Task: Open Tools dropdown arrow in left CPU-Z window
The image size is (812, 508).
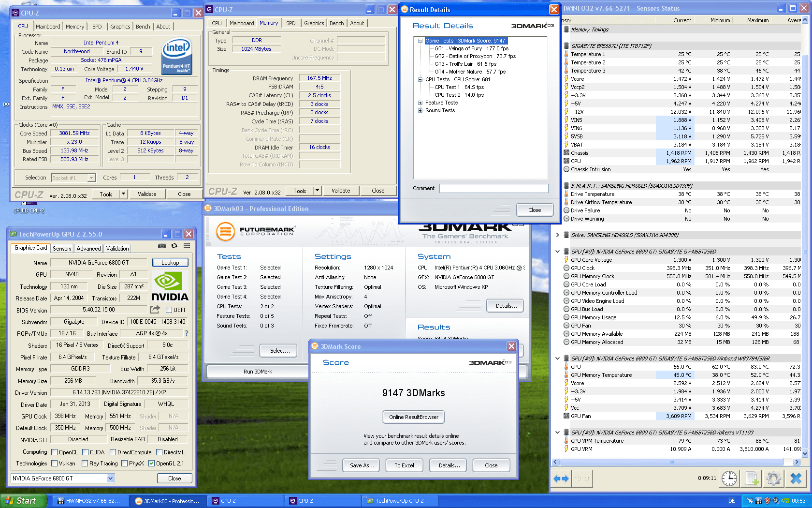Action: (123, 194)
